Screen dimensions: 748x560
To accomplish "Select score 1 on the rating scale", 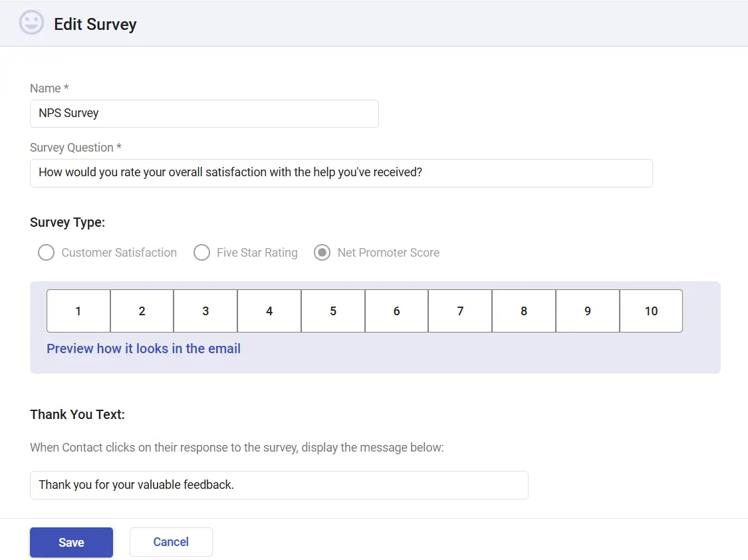I will click(78, 311).
